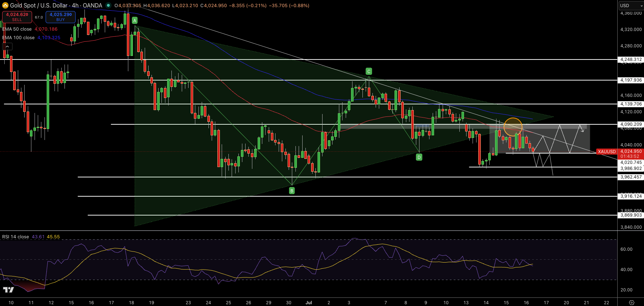Select the EMA 50 close indicator legend
Viewport: 644px width, 306px height.
click(17, 29)
